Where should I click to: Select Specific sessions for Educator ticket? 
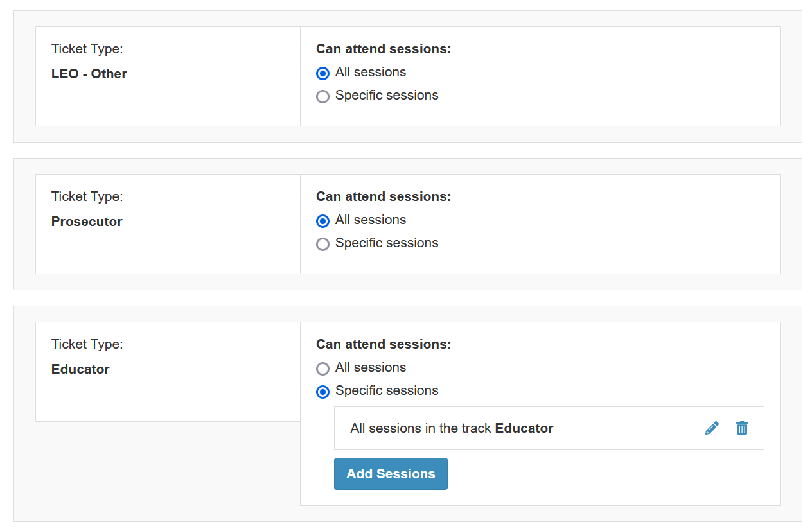pyautogui.click(x=323, y=392)
